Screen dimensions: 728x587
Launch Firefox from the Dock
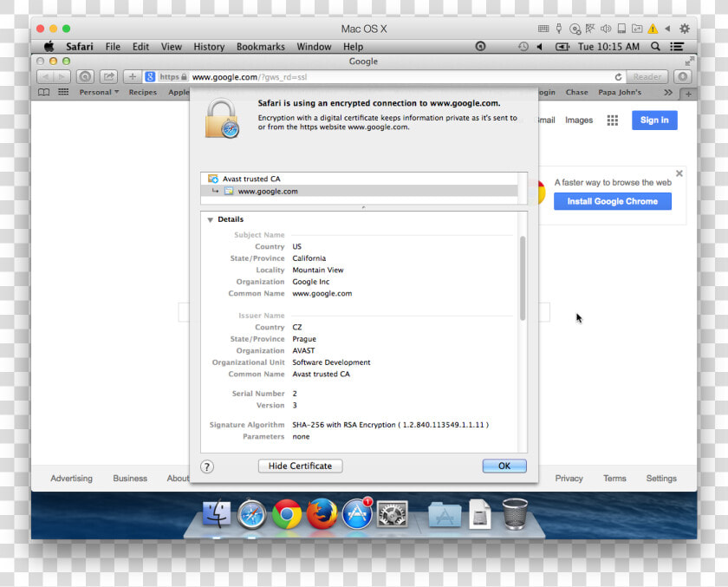(322, 514)
